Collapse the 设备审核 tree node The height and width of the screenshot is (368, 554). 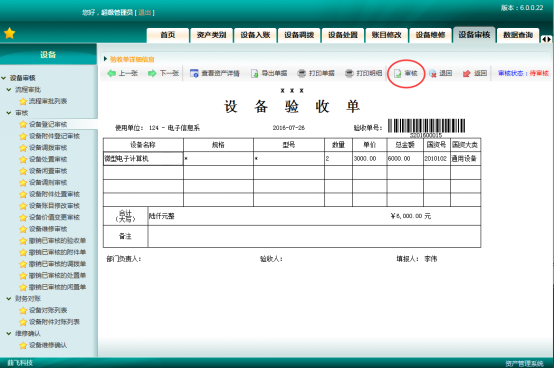(x=4, y=78)
